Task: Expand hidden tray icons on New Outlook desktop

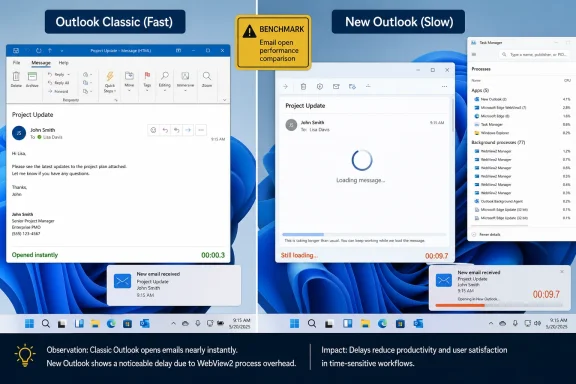Action: coord(491,323)
